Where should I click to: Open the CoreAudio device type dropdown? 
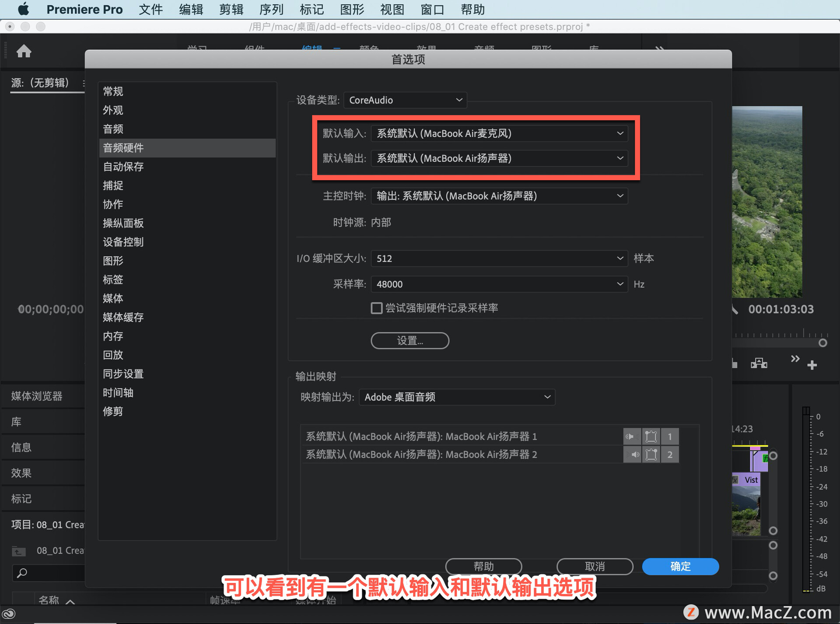point(405,100)
